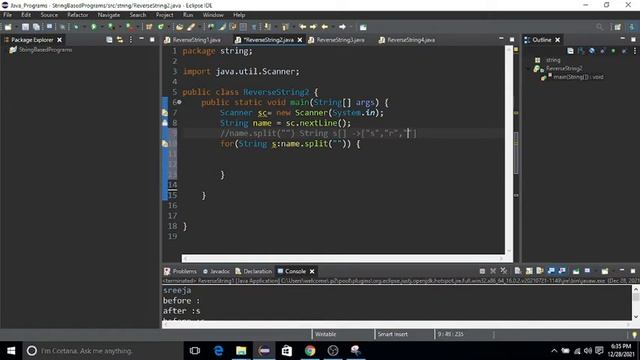Click the green Run launch button
This screenshot has width=640, height=360.
click(93, 27)
